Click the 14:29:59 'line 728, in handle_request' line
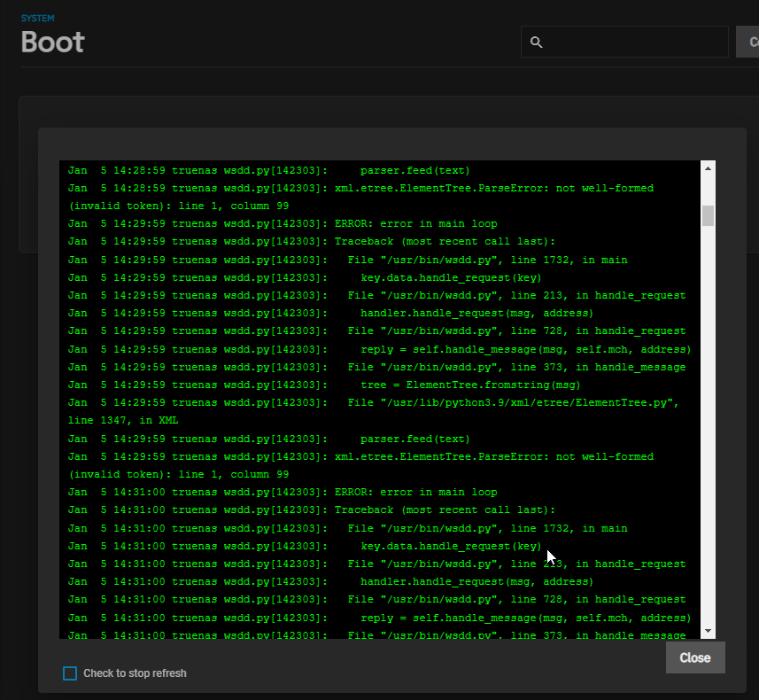The width and height of the screenshot is (759, 700). (x=377, y=331)
